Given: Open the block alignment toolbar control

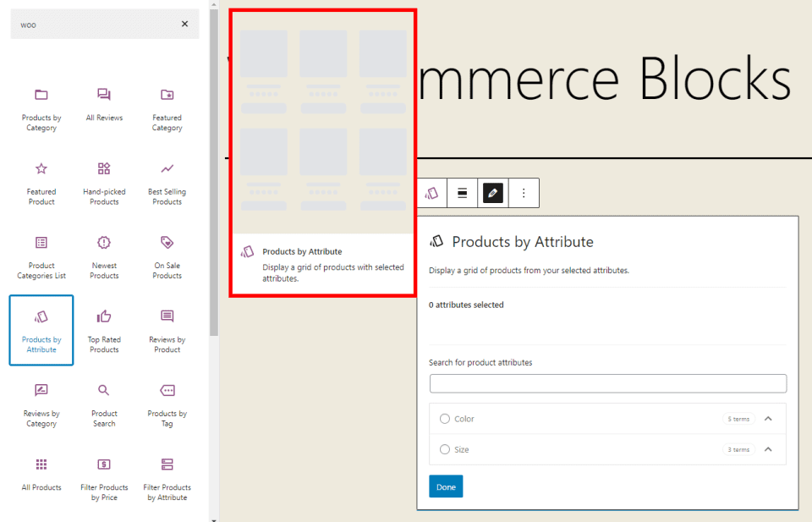Looking at the screenshot, I should 462,193.
